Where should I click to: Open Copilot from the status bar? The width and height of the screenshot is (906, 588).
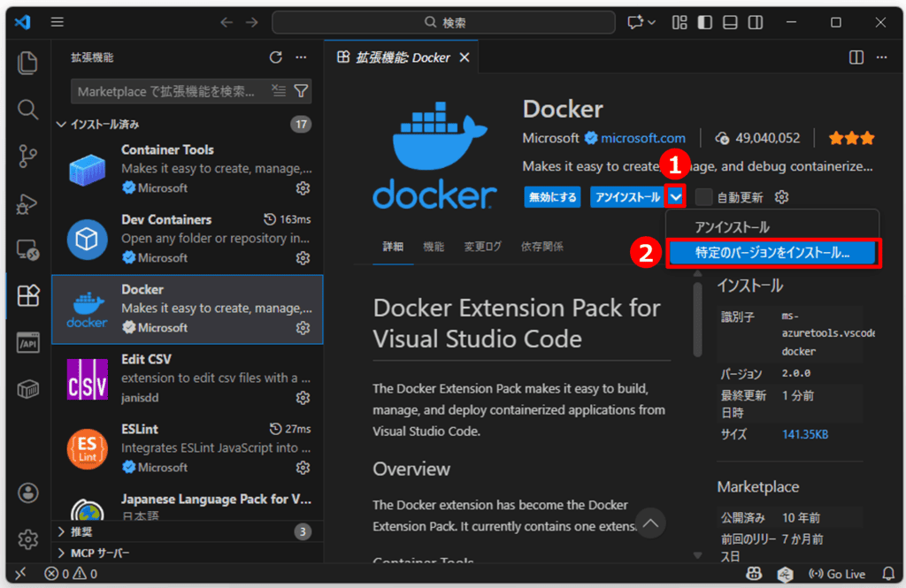[754, 574]
